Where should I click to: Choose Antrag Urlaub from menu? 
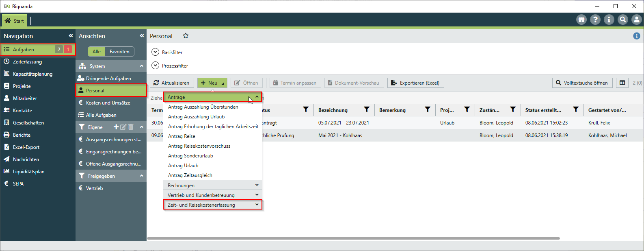pyautogui.click(x=184, y=166)
